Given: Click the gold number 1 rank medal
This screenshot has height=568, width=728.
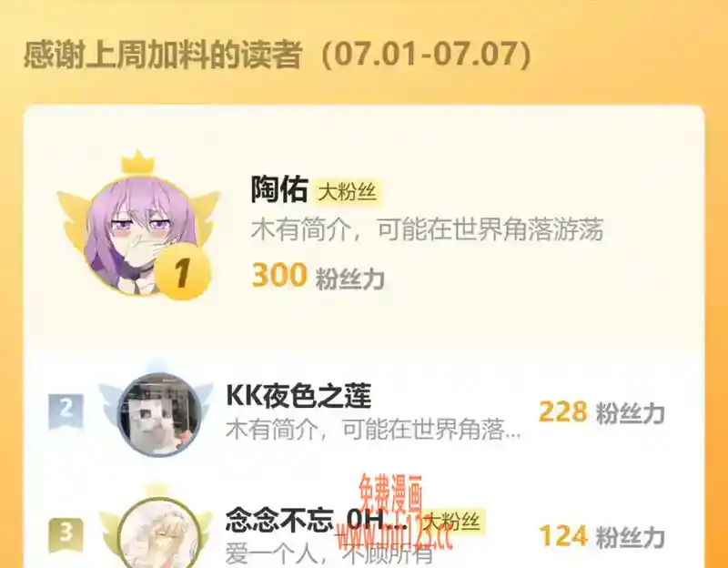Looking at the screenshot, I should coord(183,271).
